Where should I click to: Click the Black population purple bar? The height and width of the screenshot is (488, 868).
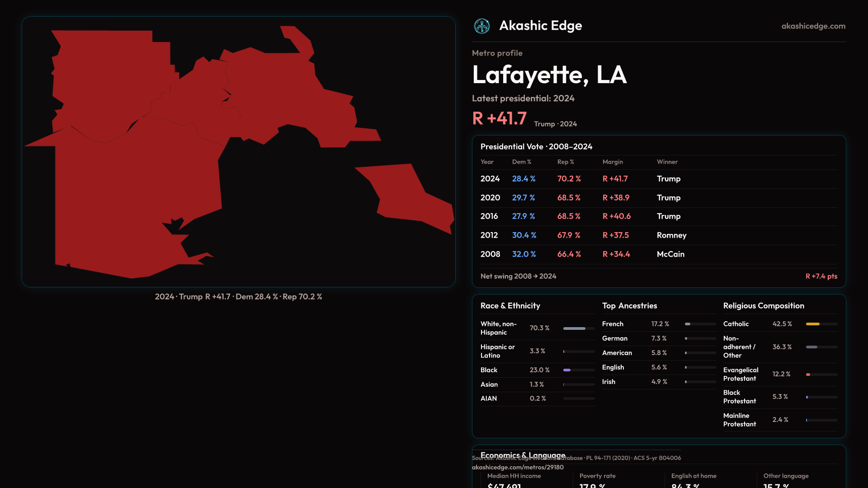[567, 370]
